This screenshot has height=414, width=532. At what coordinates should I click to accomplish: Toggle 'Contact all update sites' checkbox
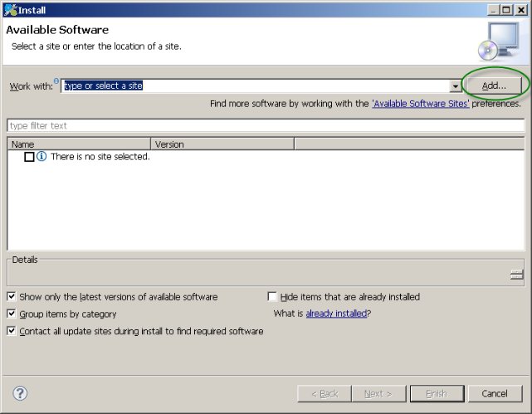(12, 330)
